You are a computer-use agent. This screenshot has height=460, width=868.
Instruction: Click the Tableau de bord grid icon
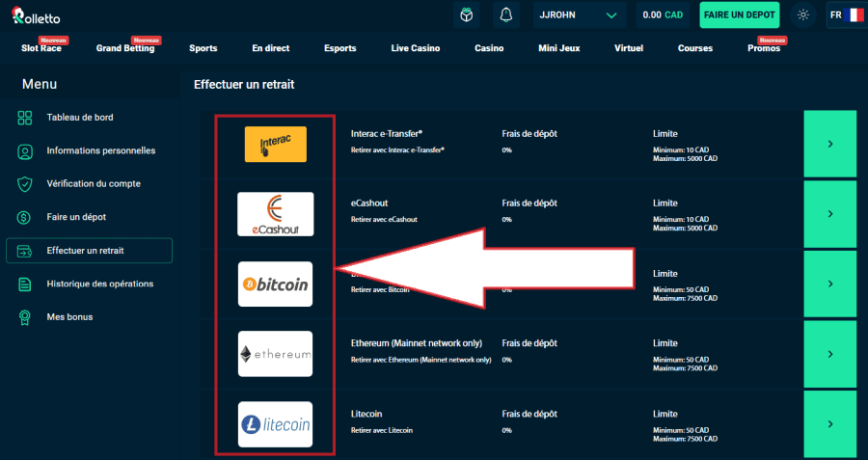pyautogui.click(x=25, y=118)
